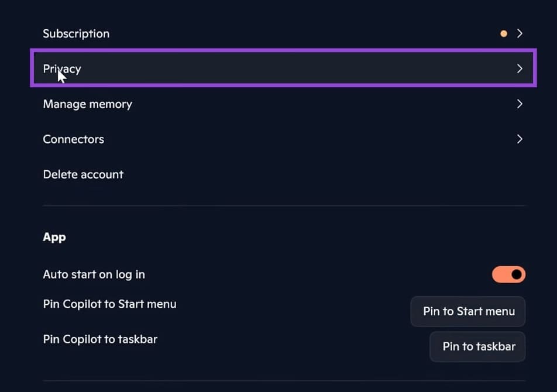Expand the Manage memory chevron
This screenshot has width=557, height=392.
520,104
